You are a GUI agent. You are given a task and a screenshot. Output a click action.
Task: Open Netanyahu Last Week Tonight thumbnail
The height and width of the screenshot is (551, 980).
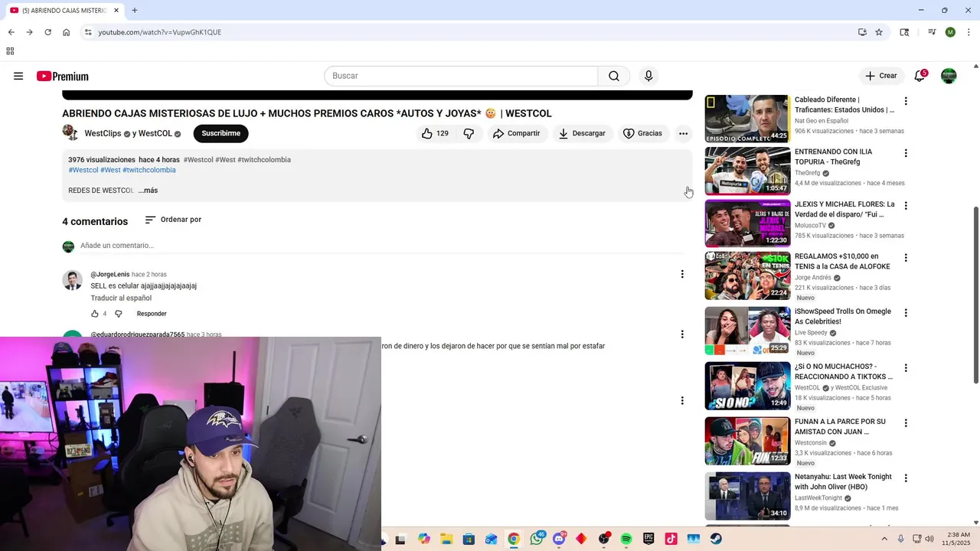[747, 496]
